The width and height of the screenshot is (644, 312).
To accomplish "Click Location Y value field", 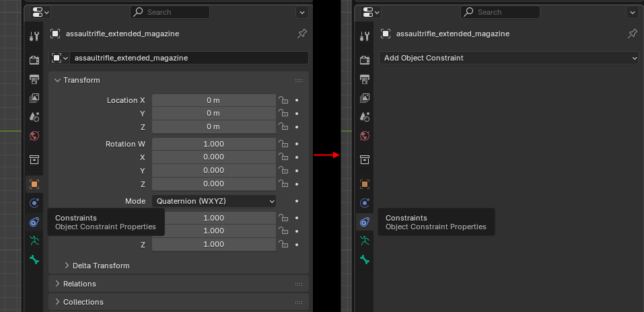I will (x=214, y=114).
